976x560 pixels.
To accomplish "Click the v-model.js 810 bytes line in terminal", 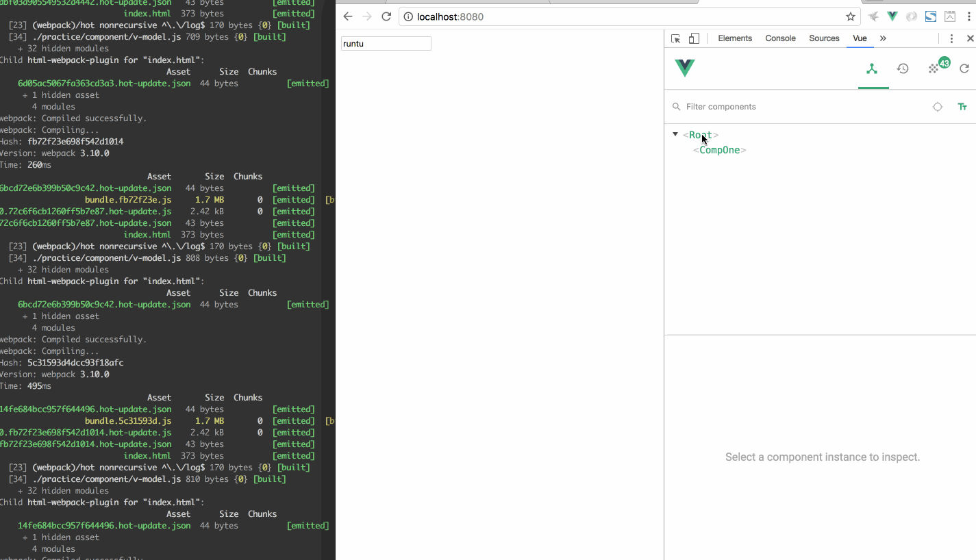I will coord(147,479).
